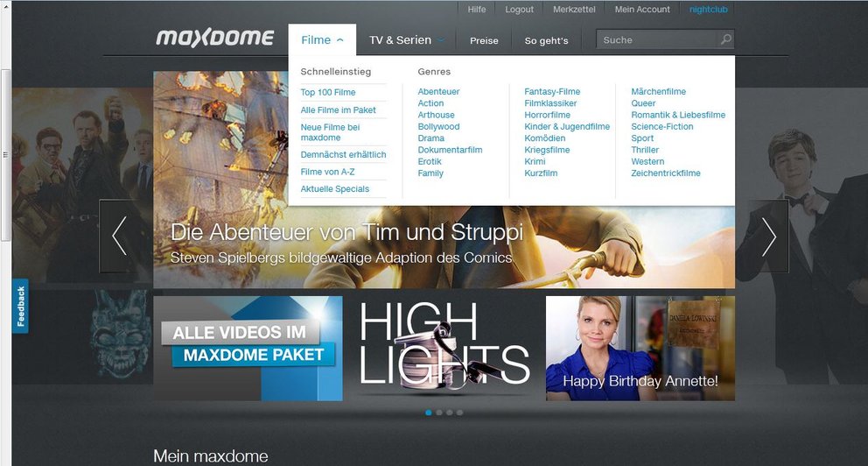Open Filmklassiker genre
Screen dimensions: 868x466
click(x=550, y=103)
